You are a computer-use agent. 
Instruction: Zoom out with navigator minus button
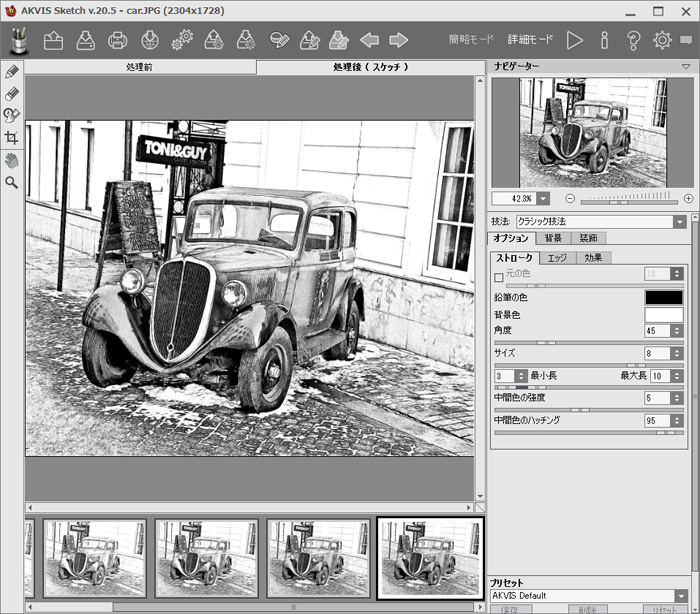[x=570, y=198]
